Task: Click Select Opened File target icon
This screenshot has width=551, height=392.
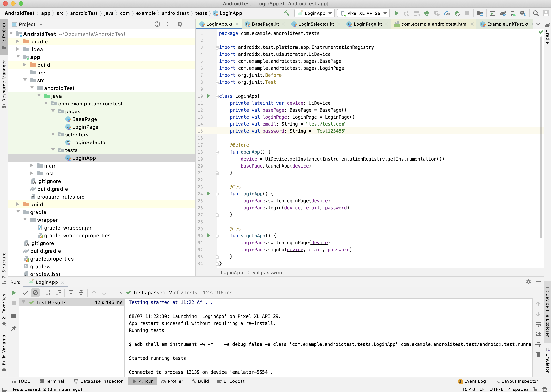Action: pos(157,24)
